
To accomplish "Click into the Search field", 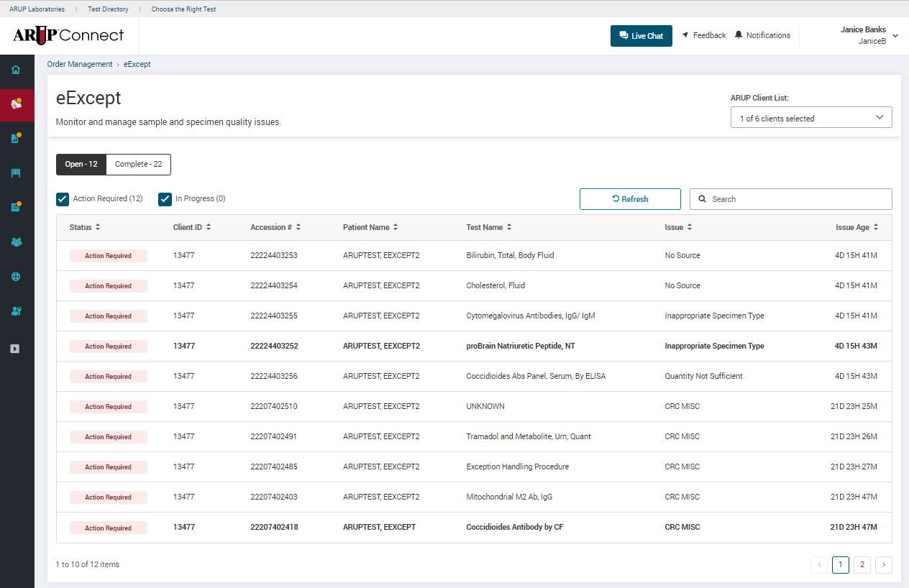I will click(791, 199).
